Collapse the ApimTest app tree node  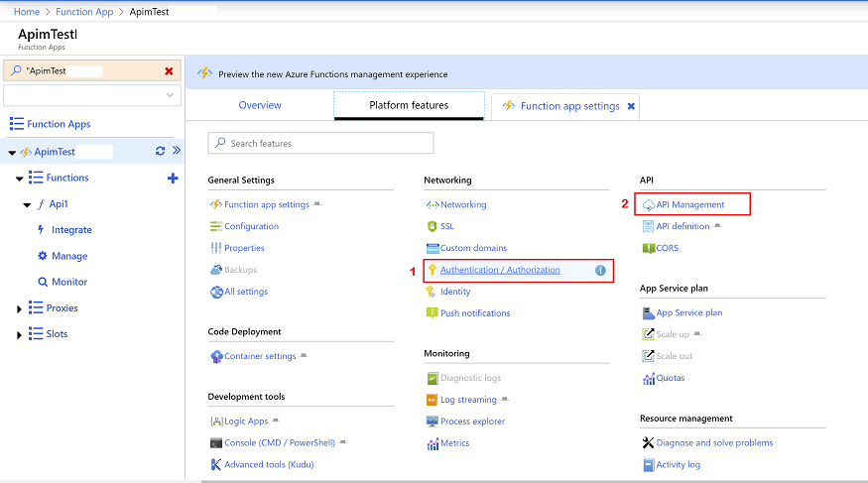pyautogui.click(x=12, y=152)
